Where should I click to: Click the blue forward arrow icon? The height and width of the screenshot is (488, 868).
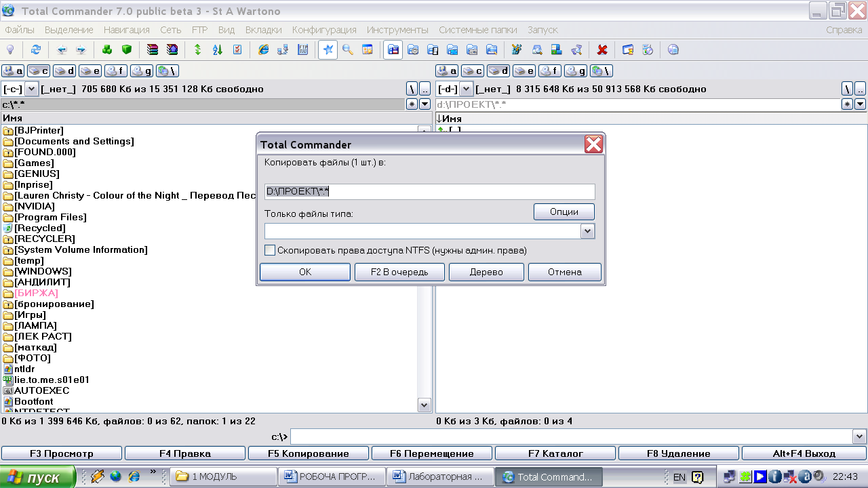click(x=81, y=49)
